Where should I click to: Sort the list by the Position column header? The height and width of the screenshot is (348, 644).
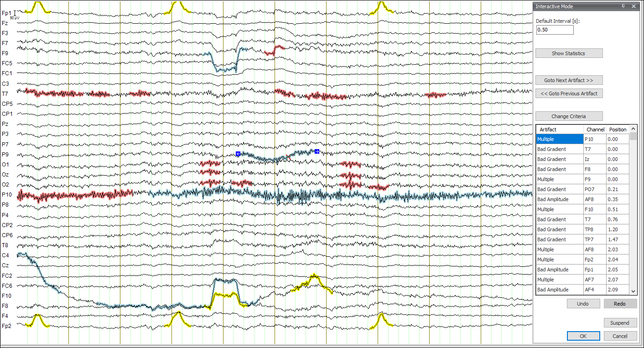tap(618, 130)
